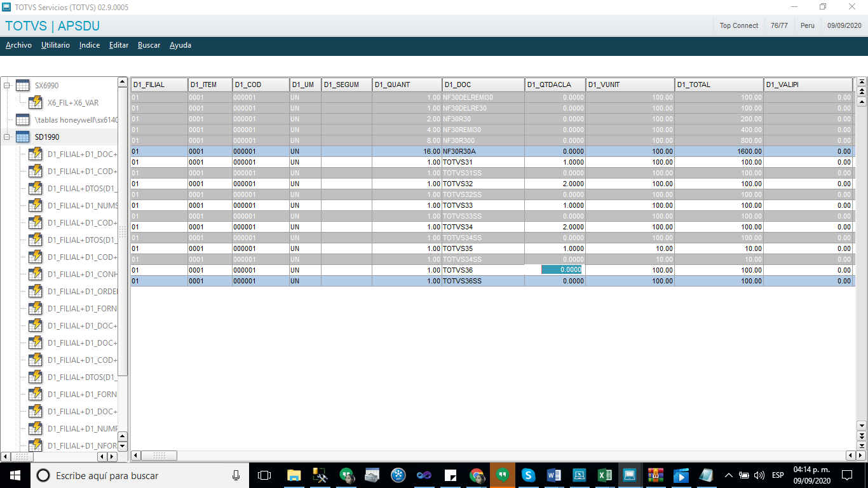Select the D1_FILIAL+D1_CONH index entry

click(x=83, y=274)
